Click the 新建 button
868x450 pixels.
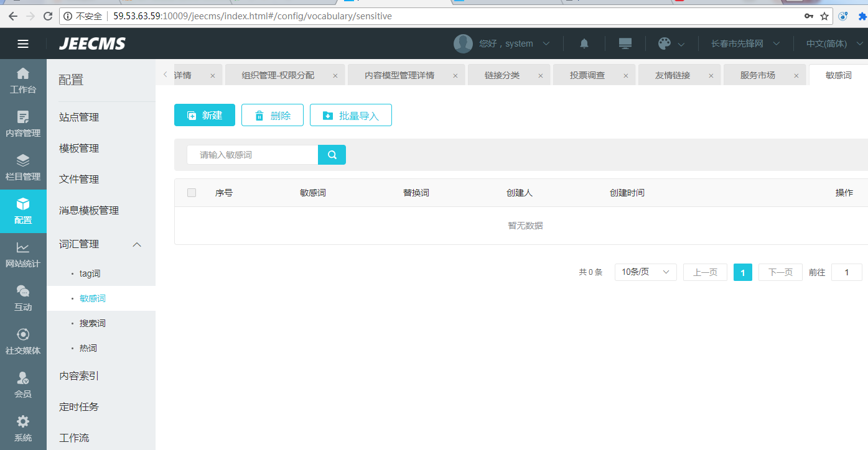click(205, 115)
